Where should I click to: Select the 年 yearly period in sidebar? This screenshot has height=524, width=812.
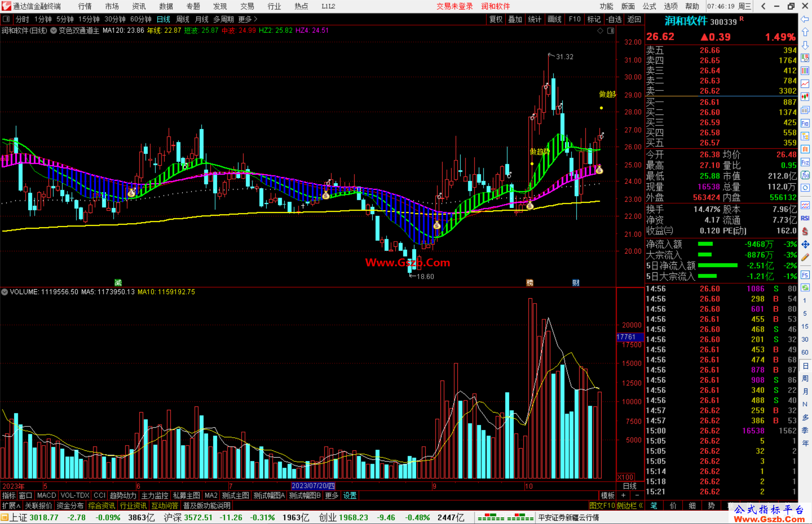(805, 443)
